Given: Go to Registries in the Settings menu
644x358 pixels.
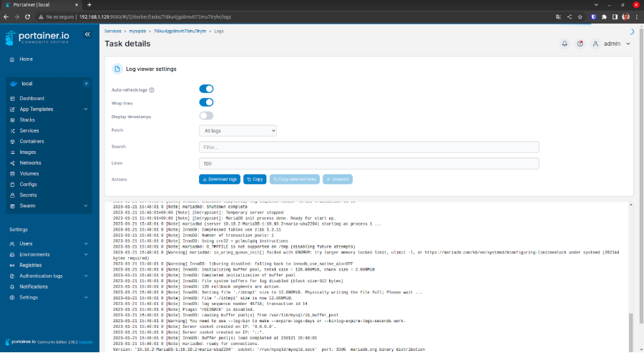Looking at the screenshot, I should point(31,265).
